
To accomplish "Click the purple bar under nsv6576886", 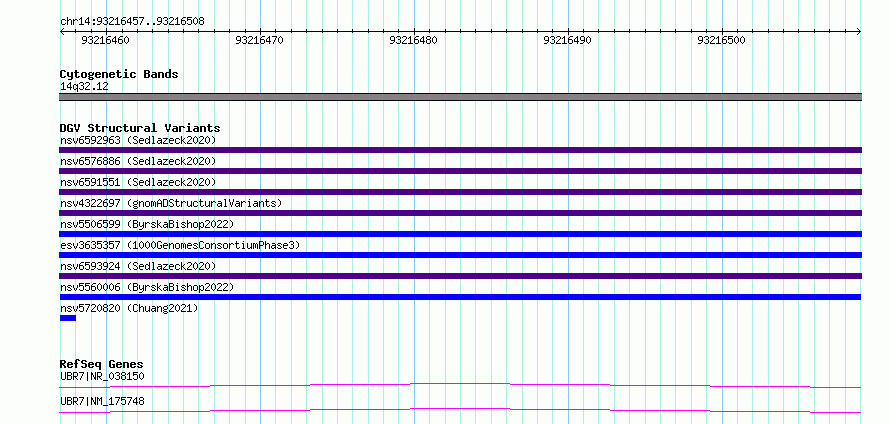I will tap(460, 171).
